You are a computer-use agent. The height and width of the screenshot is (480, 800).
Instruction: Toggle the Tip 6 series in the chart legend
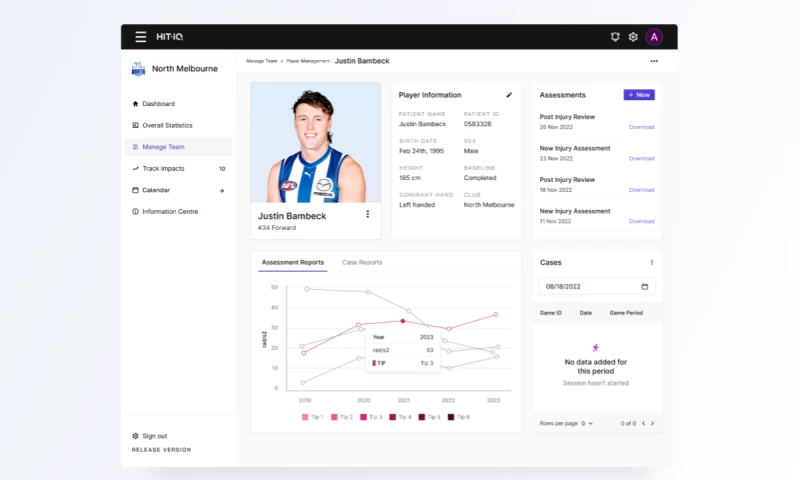pos(457,416)
